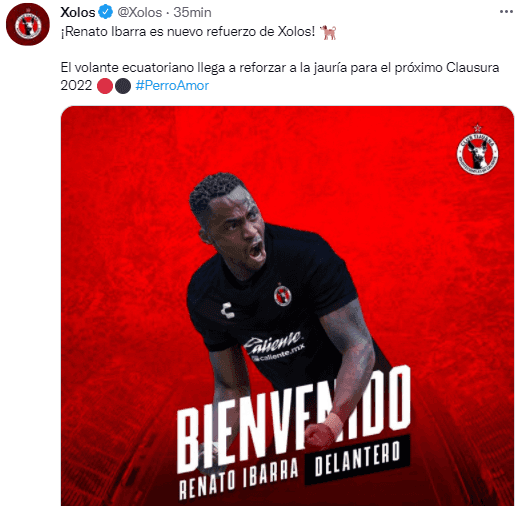Click the DELANTERO black label

[357, 459]
